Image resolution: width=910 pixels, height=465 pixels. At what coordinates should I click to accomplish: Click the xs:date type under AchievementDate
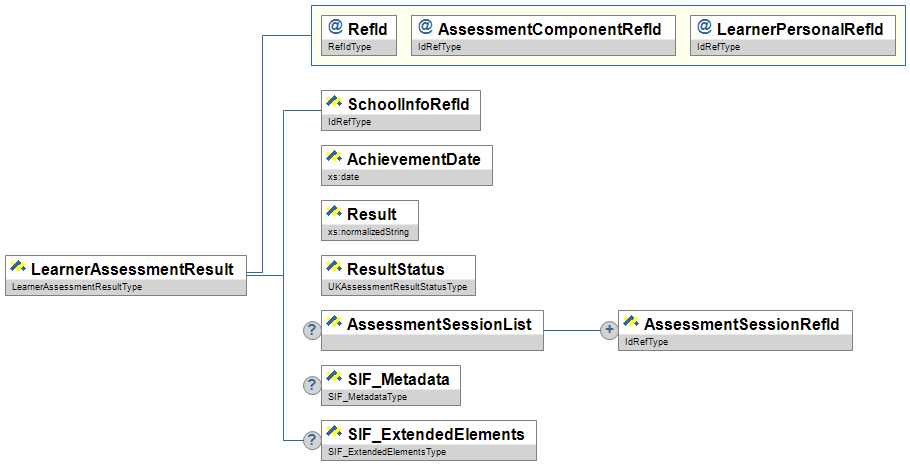(x=343, y=177)
